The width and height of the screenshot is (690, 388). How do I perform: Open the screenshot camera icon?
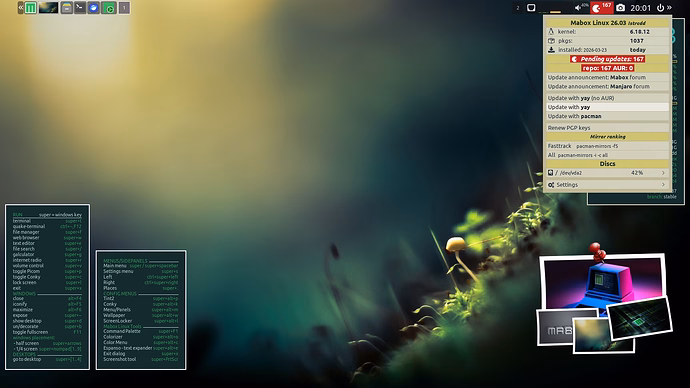coord(620,7)
